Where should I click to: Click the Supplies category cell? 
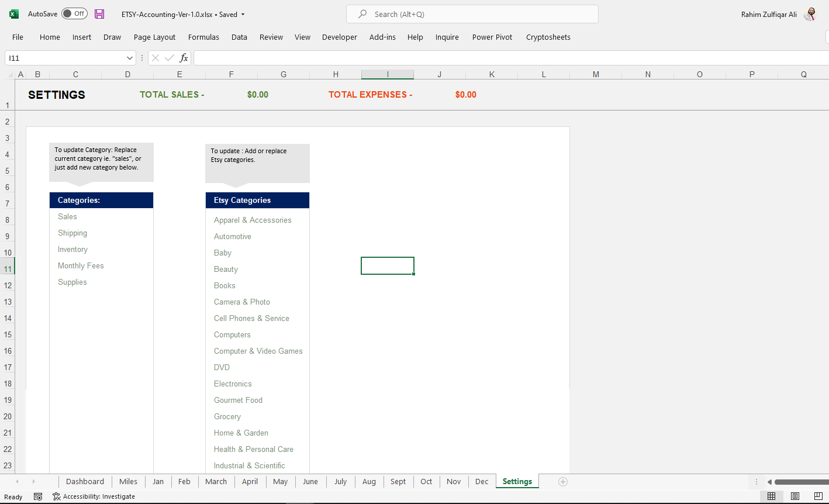pos(101,282)
